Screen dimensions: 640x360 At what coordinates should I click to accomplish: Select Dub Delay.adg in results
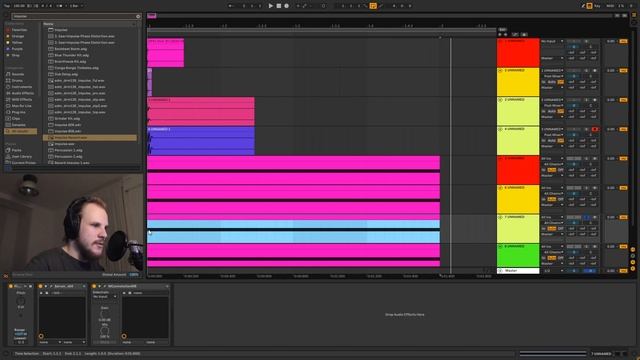66,74
